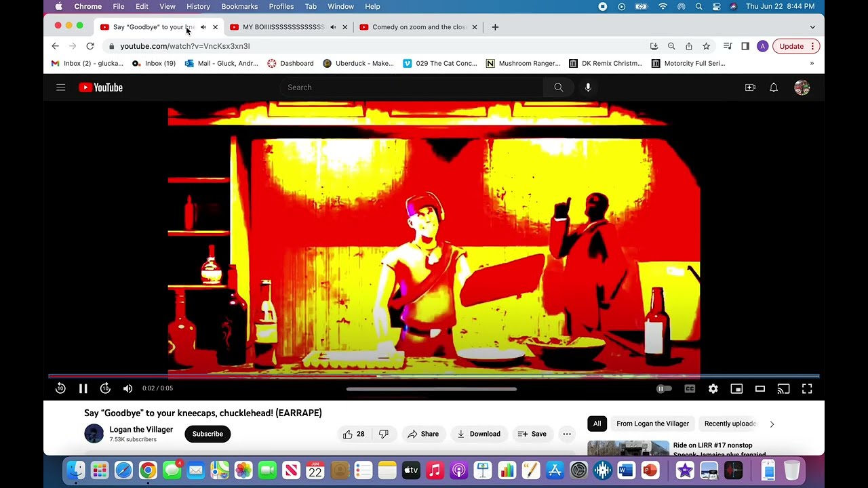Open Logan the Villager channel name
This screenshot has height=488, width=868.
click(x=141, y=430)
